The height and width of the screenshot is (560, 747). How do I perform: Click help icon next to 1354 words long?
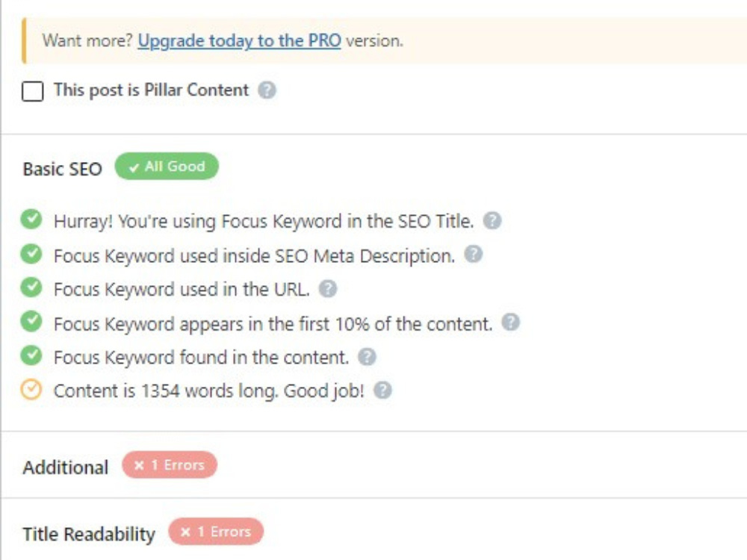[382, 390]
